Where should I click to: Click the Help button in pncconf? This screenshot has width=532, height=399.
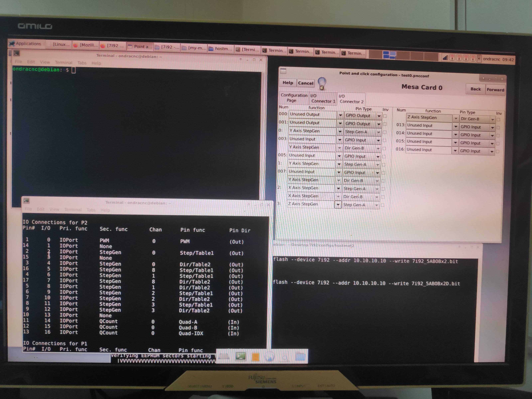tap(288, 83)
